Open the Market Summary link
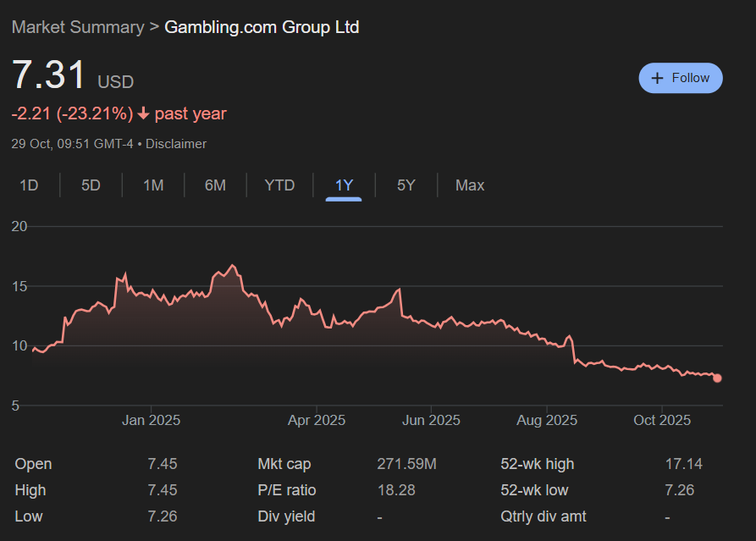Screen dimensions: 756x541 78,27
